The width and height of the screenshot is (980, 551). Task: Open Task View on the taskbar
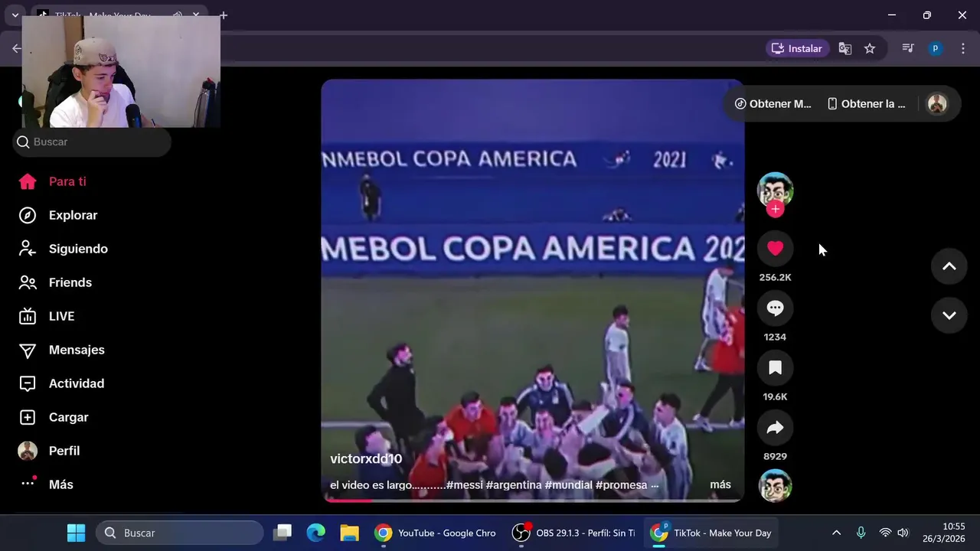[x=283, y=533]
